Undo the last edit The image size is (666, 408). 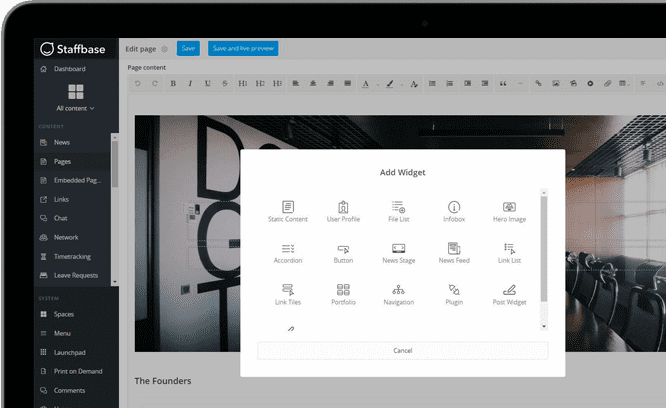pos(138,84)
